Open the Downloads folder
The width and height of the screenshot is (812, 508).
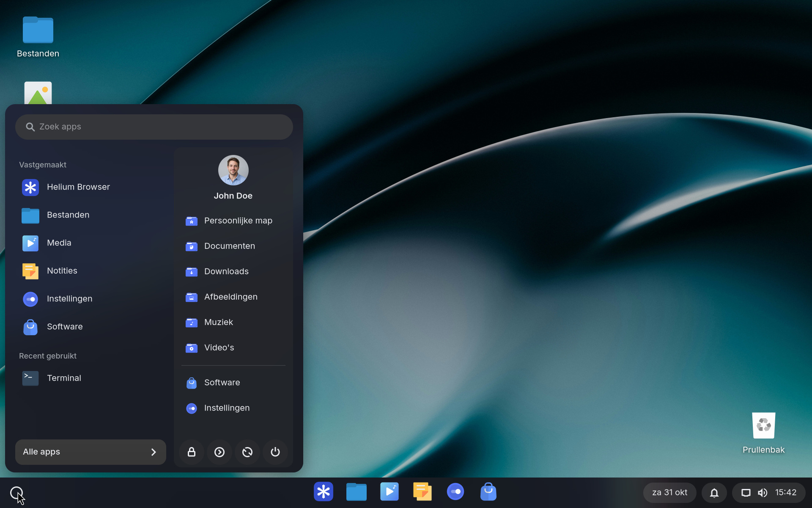pyautogui.click(x=233, y=271)
